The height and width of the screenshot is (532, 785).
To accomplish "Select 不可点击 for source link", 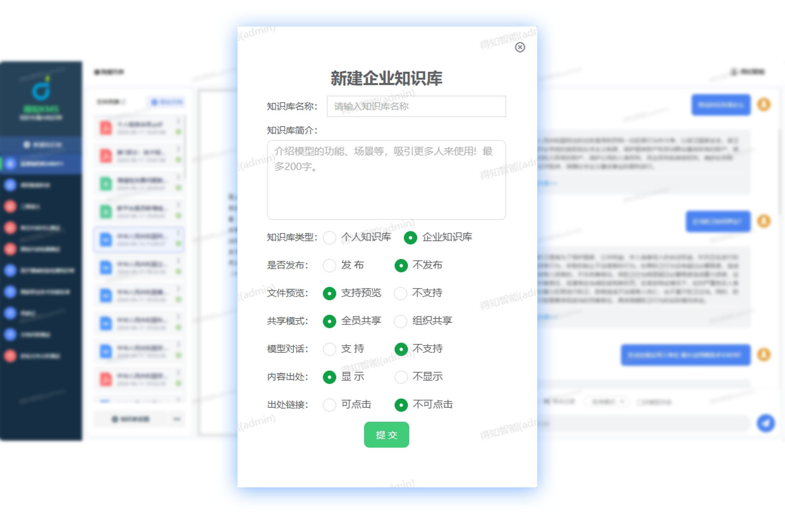I will 401,405.
